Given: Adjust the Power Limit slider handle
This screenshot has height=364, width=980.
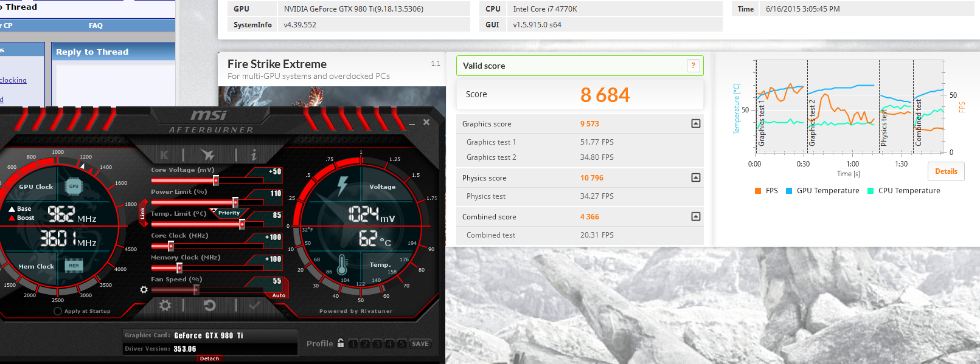Looking at the screenshot, I should point(235,202).
